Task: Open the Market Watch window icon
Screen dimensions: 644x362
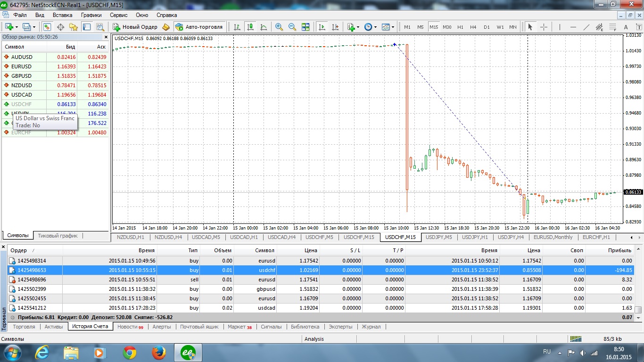Action: 47,27
